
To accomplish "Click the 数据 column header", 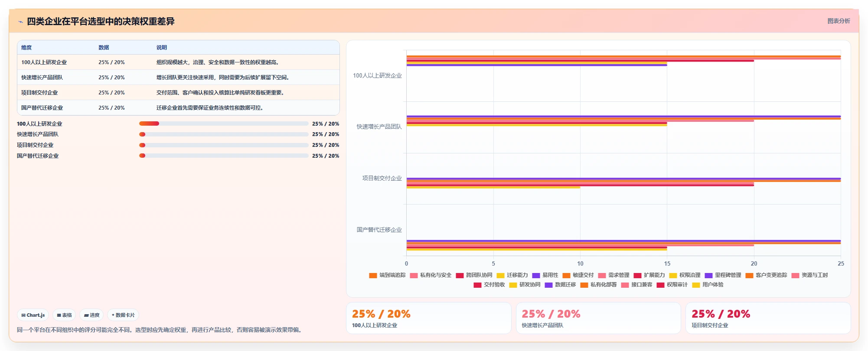I will pyautogui.click(x=104, y=48).
